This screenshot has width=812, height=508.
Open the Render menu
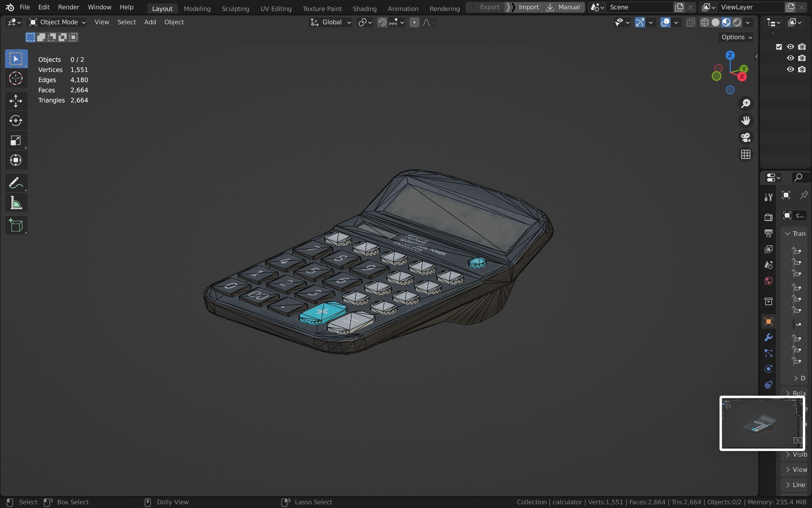(x=69, y=7)
